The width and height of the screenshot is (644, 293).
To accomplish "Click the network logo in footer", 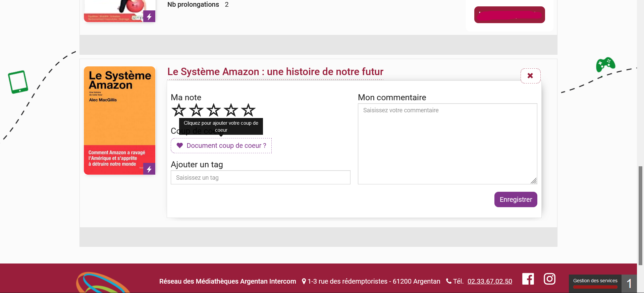I will coord(102,282).
